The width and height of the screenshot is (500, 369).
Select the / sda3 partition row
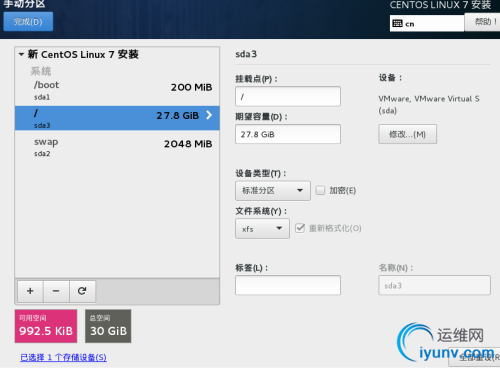click(117, 118)
